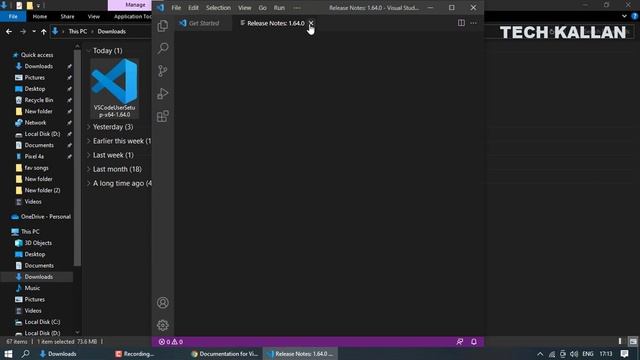640x360 pixels.
Task: Open the Manage tab in File Explorer
Action: [135, 5]
